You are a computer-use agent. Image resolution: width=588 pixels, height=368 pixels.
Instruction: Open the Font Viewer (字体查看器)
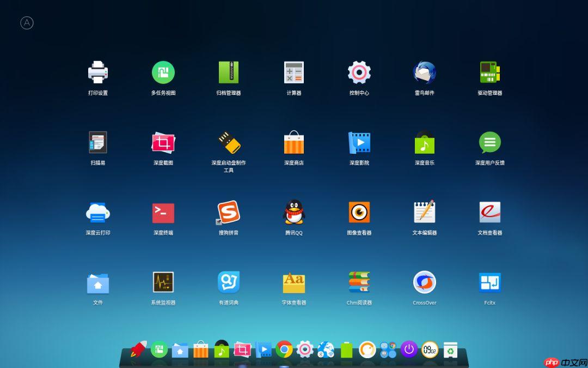pyautogui.click(x=294, y=281)
